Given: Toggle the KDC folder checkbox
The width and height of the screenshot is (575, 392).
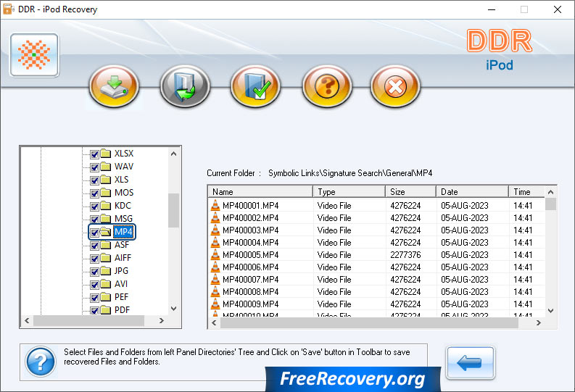Looking at the screenshot, I should [x=94, y=207].
